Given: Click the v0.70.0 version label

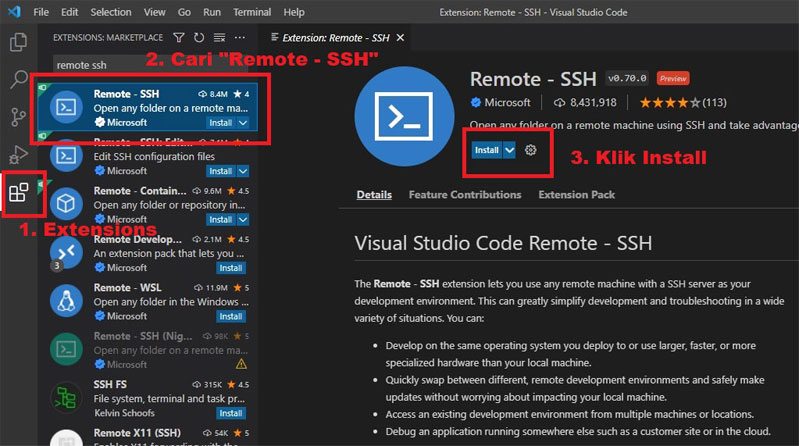Looking at the screenshot, I should 627,78.
